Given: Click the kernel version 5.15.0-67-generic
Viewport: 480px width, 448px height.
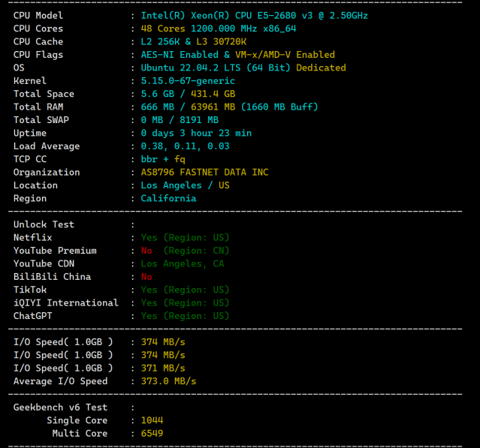Looking at the screenshot, I should pos(188,81).
